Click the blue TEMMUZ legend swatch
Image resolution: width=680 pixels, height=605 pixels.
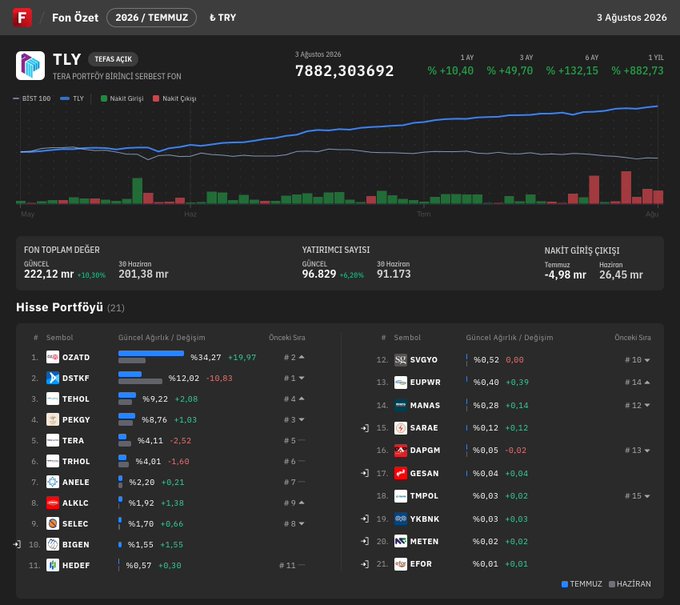(x=565, y=584)
